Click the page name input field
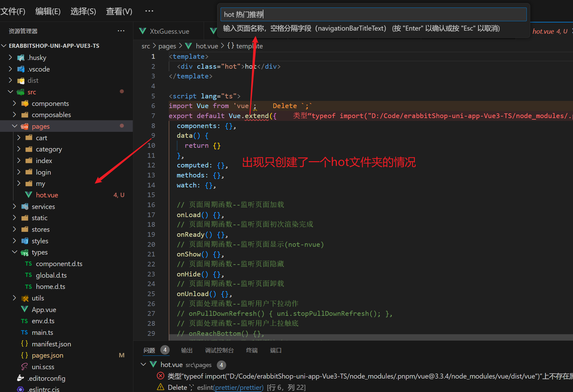This screenshot has width=573, height=392. tap(373, 14)
